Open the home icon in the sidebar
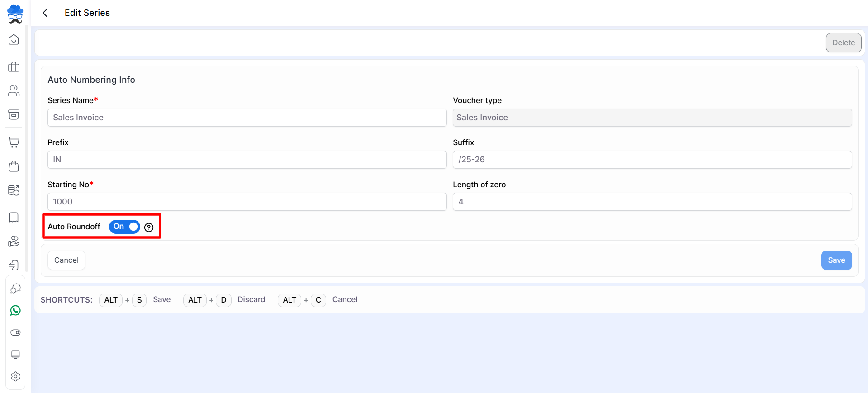 [14, 40]
